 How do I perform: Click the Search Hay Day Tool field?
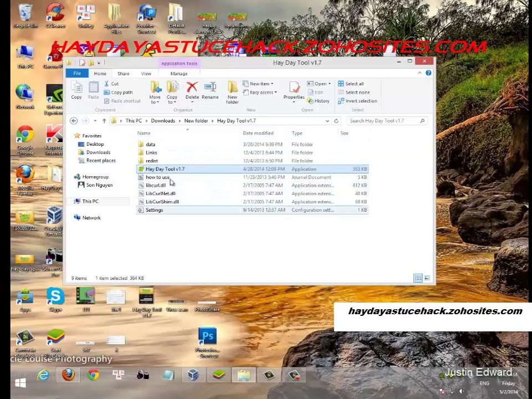click(387, 121)
